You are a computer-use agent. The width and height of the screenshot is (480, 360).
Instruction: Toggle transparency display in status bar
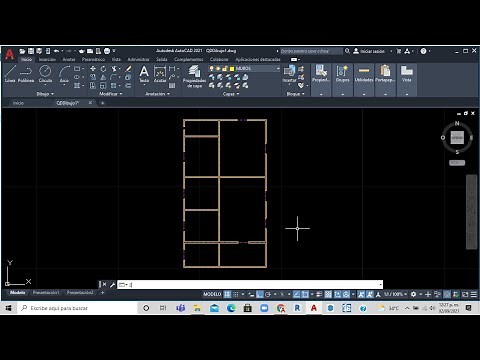(328, 294)
